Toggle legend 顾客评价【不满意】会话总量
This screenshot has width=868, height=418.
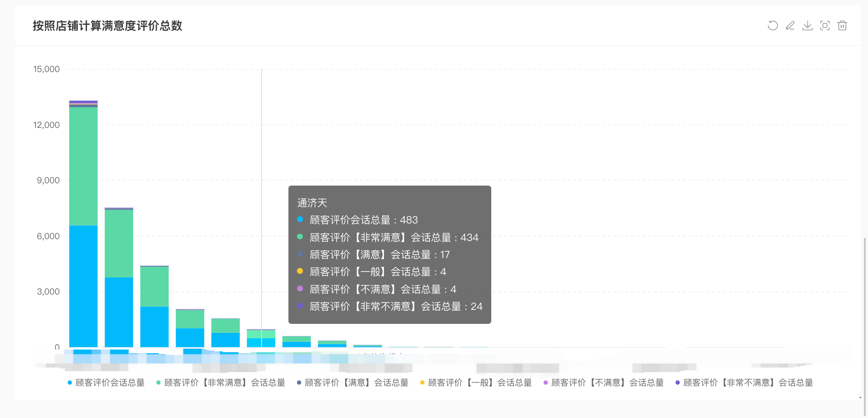[603, 383]
